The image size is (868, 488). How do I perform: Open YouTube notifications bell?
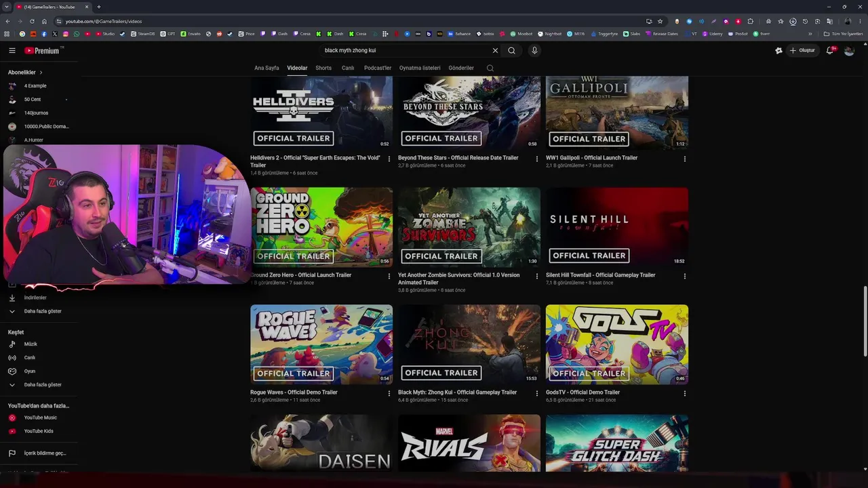[830, 50]
